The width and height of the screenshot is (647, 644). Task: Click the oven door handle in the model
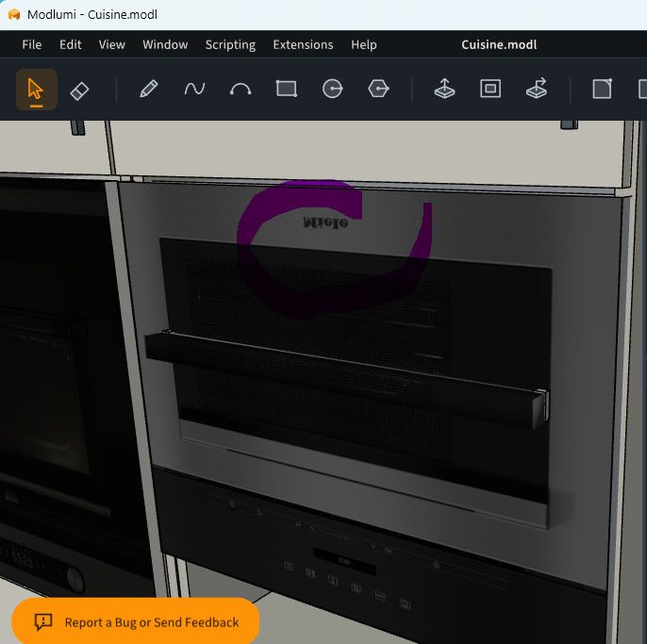coord(347,379)
